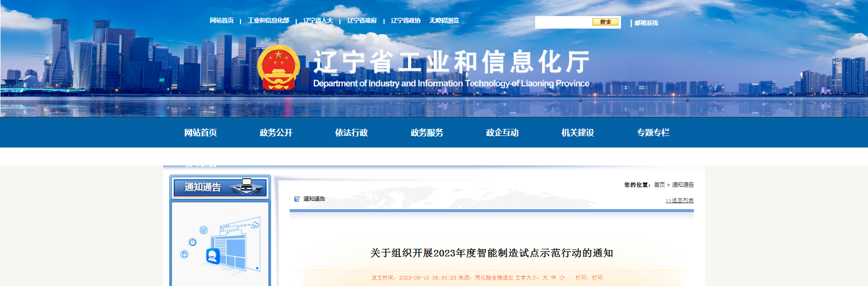
Task: Open 政务公开 in the main navigation
Action: (276, 133)
